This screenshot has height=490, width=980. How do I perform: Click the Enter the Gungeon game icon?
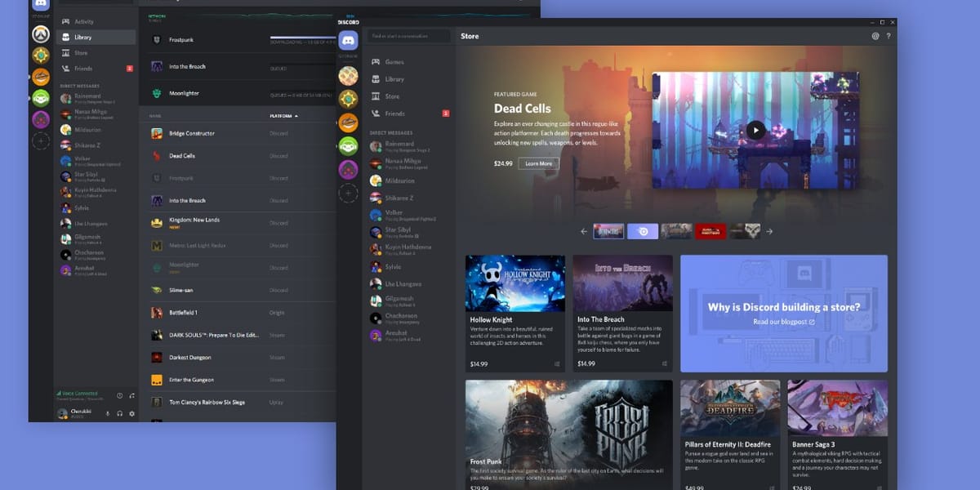157,380
